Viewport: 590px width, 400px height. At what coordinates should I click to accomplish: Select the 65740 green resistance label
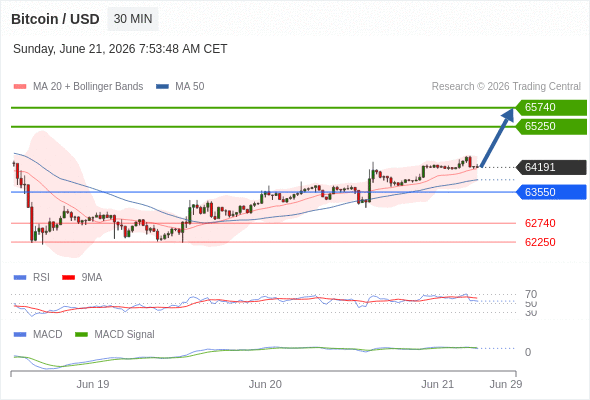pyautogui.click(x=551, y=107)
